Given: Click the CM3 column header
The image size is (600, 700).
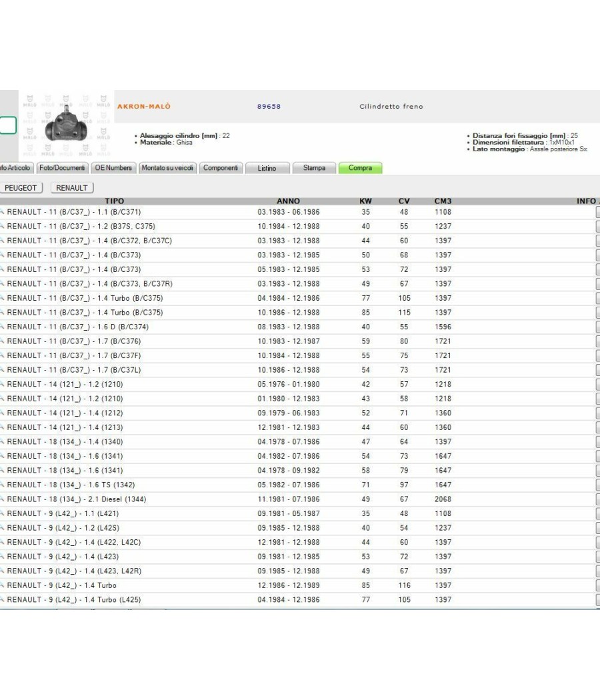Looking at the screenshot, I should click(443, 201).
